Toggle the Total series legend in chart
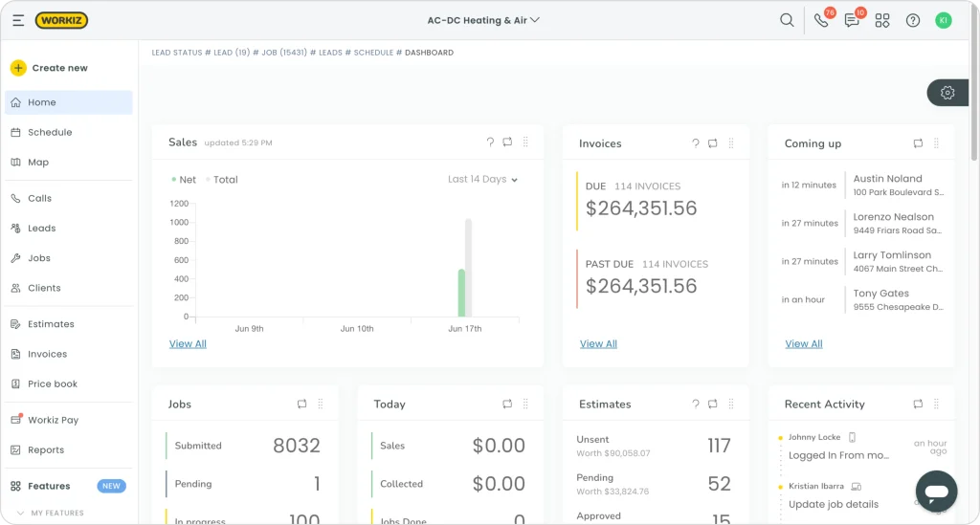 pos(222,180)
